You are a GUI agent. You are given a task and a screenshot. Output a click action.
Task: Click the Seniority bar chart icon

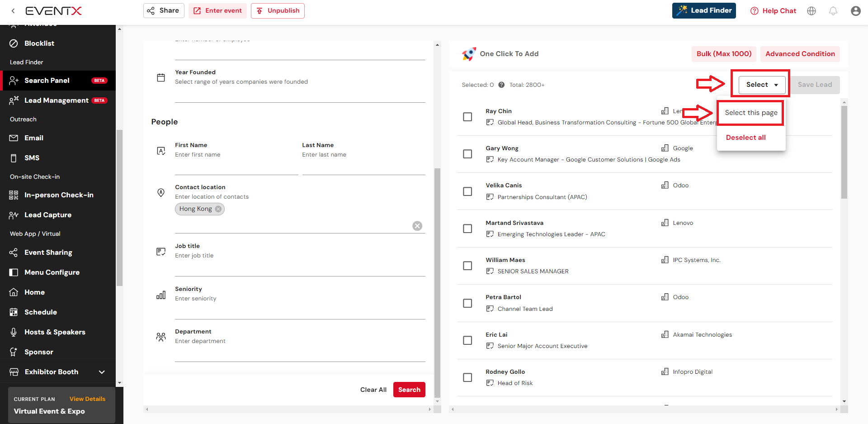point(161,295)
